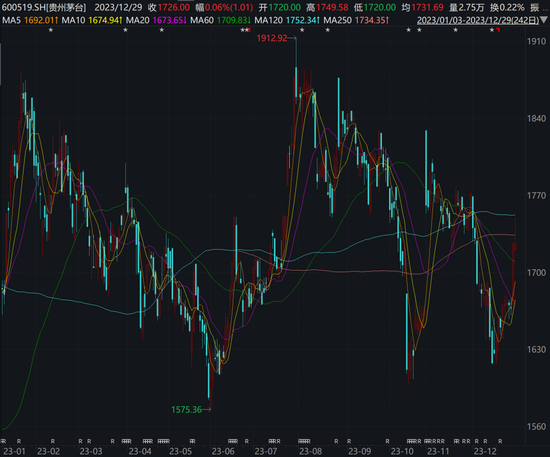Toggle the MA10 1674.94 indicator label
The image size is (550, 457).
tap(92, 20)
